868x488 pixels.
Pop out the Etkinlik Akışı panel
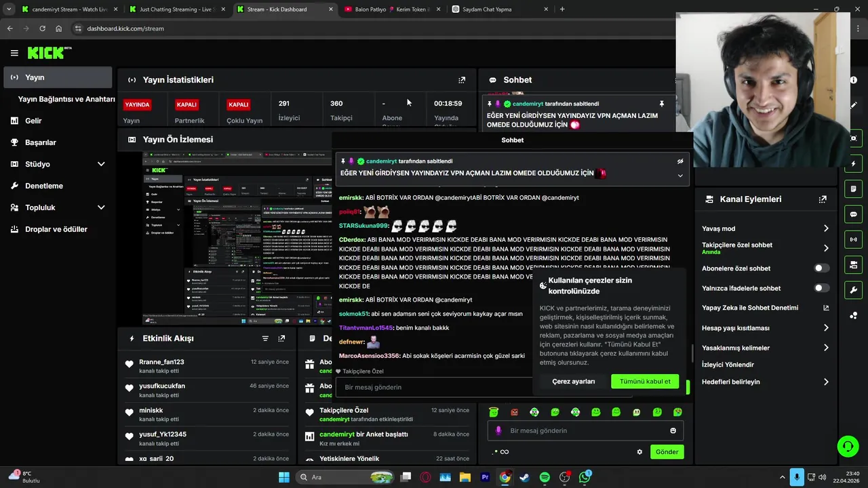coord(281,338)
